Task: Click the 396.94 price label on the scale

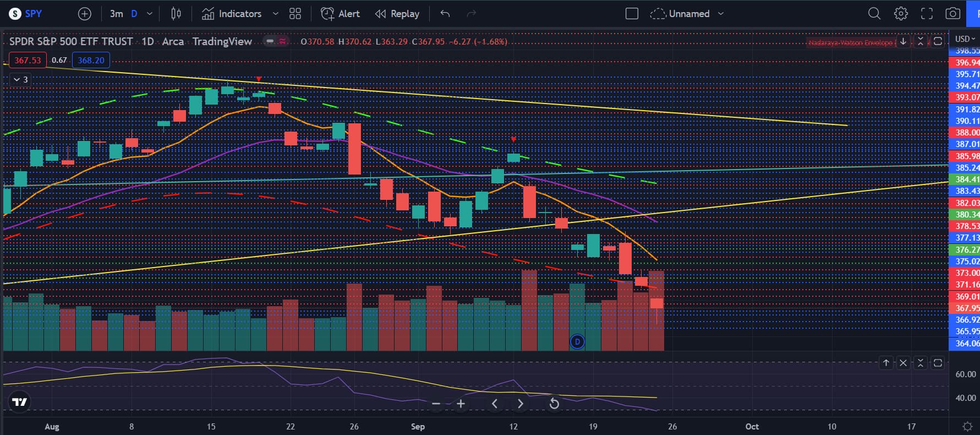Action: (x=966, y=62)
